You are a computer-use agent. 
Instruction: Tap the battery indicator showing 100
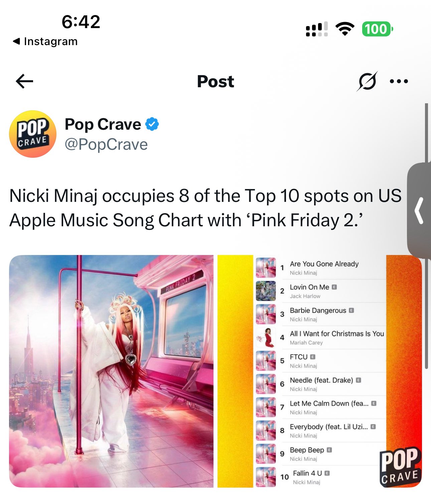pyautogui.click(x=378, y=29)
